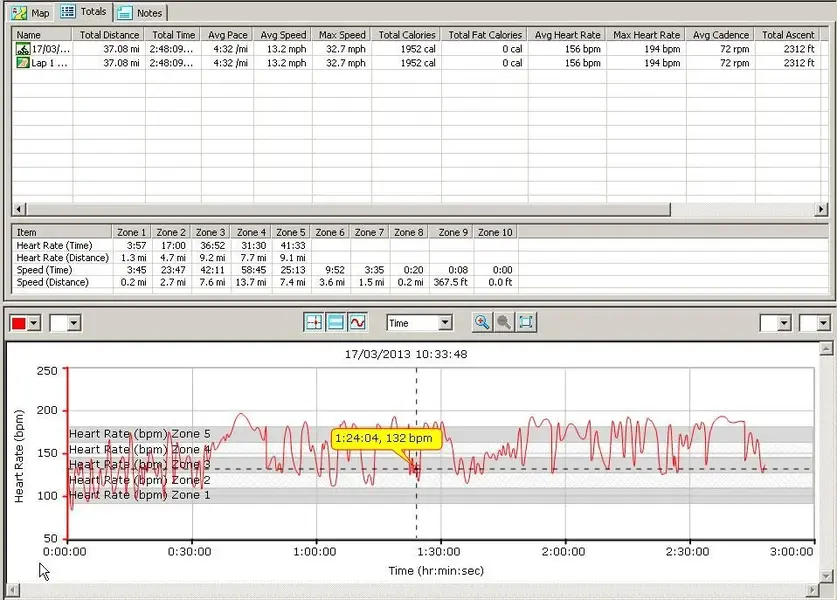Click the Avg Cadence column header
Screen dimensions: 837x600
721,35
